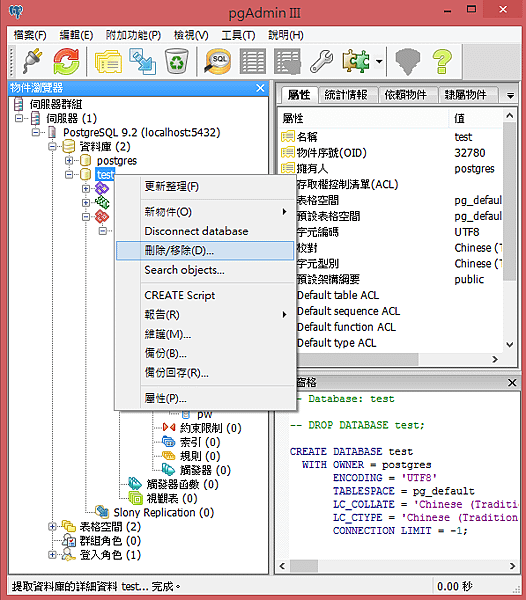Open properties via yellow folder icon
Viewport: 526px width, 600px height.
click(x=108, y=61)
